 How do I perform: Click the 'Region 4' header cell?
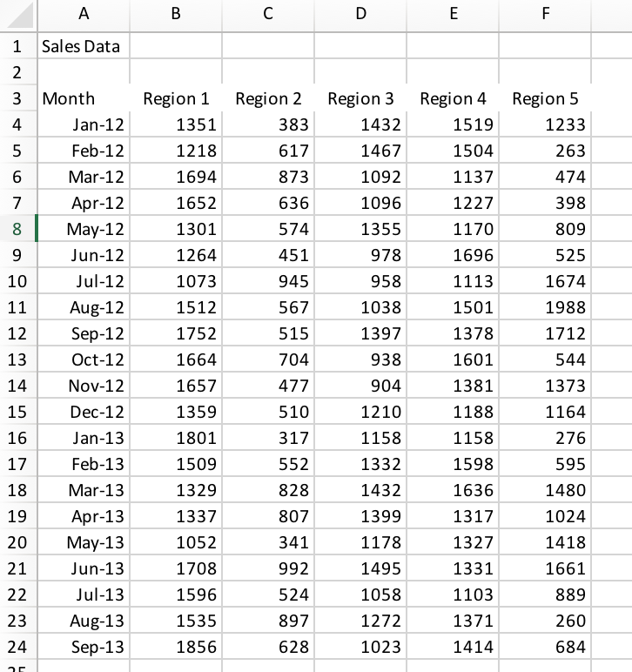click(x=453, y=98)
